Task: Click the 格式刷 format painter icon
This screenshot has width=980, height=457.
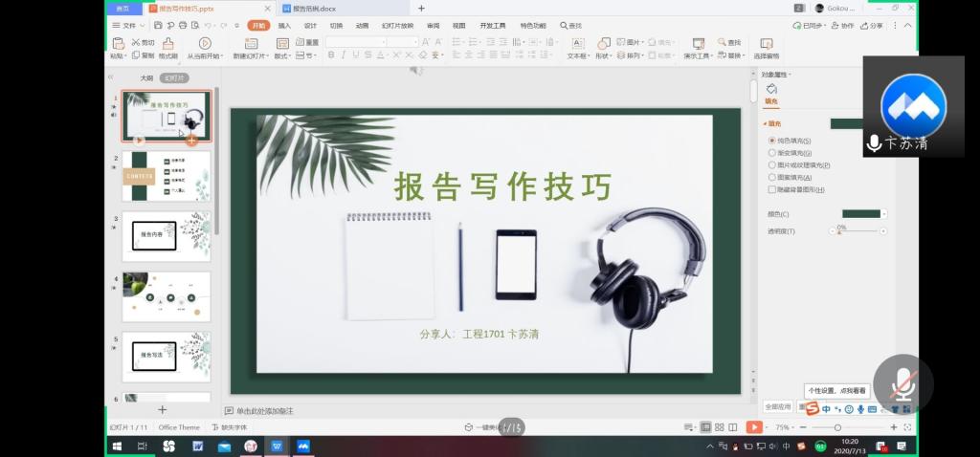Action: point(168,44)
